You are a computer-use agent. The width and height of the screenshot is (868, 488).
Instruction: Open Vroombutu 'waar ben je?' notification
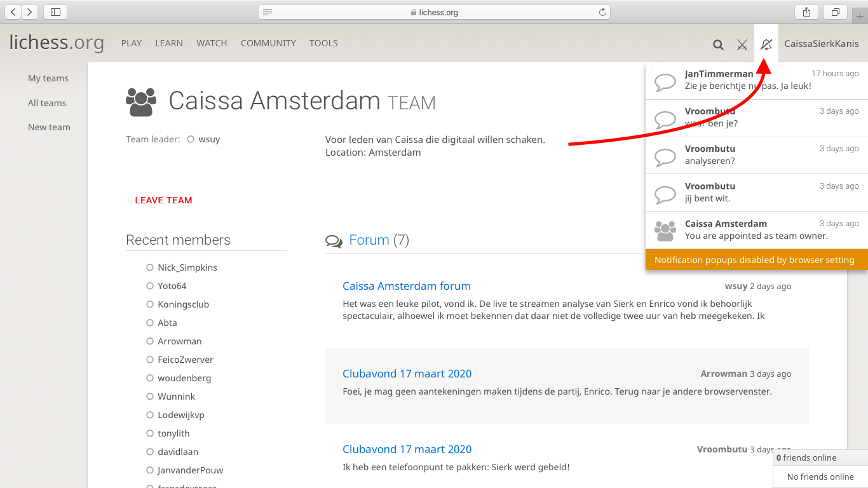tap(756, 118)
